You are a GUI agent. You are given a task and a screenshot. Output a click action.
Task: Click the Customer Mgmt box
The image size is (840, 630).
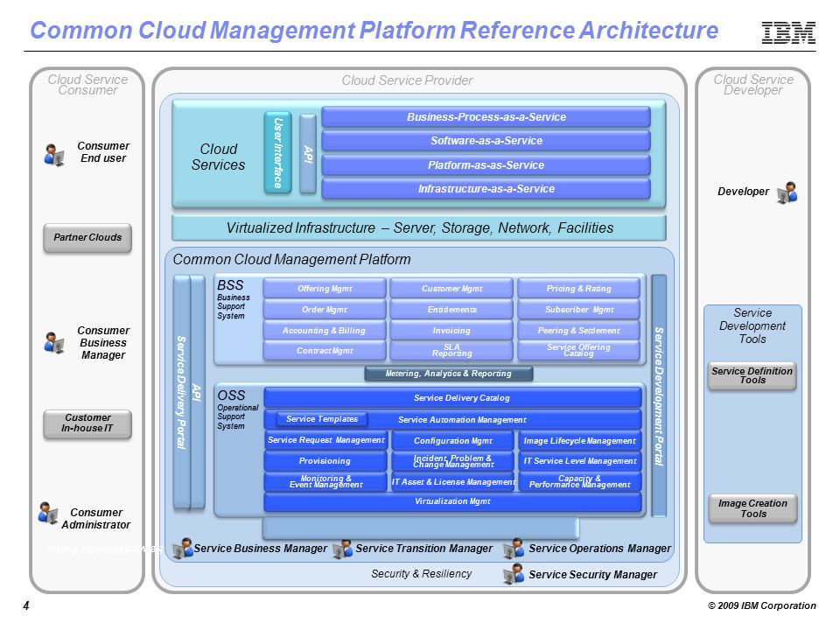click(451, 288)
